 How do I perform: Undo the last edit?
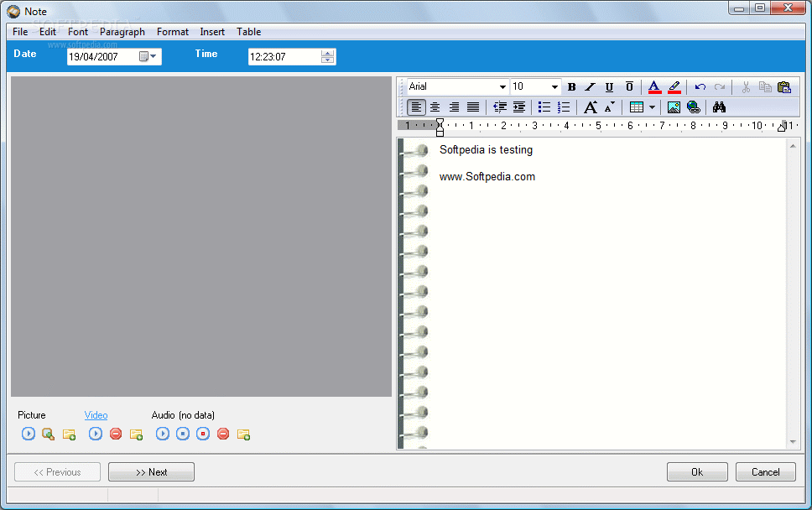coord(700,87)
